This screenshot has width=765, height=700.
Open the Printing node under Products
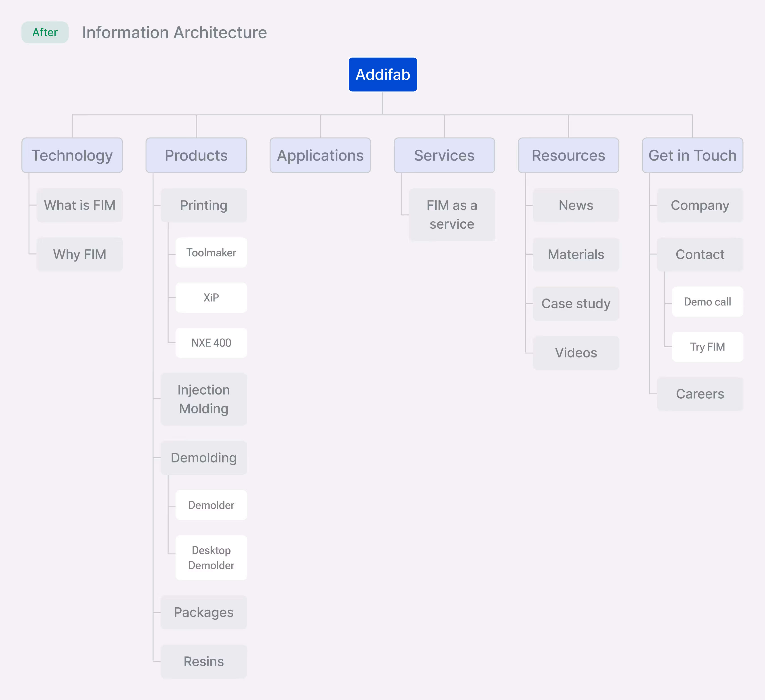pos(204,205)
